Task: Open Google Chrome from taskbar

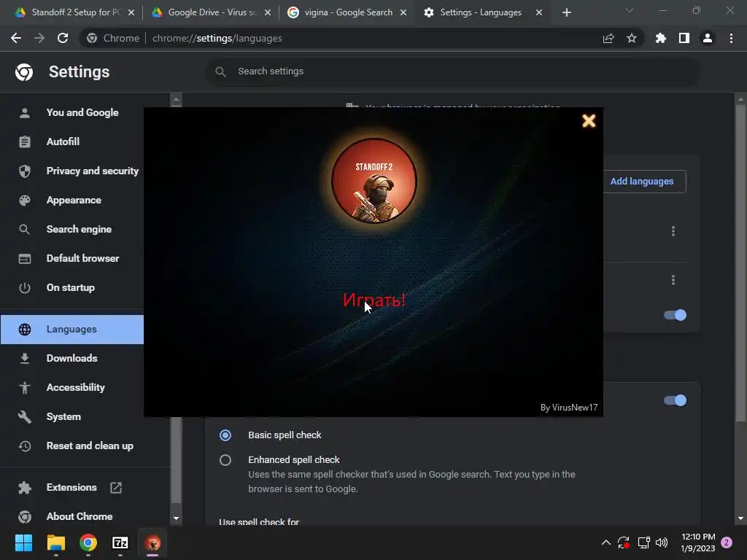Action: [88, 542]
